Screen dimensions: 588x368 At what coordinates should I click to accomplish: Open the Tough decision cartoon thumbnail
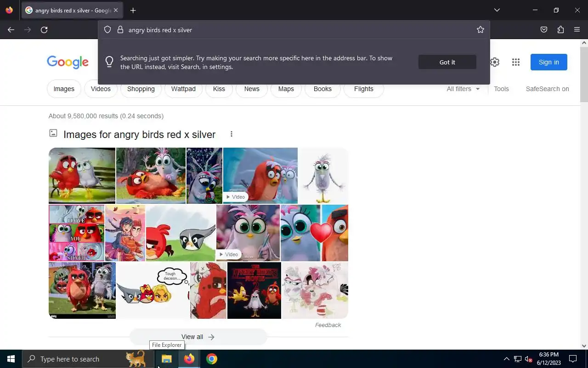tap(153, 290)
